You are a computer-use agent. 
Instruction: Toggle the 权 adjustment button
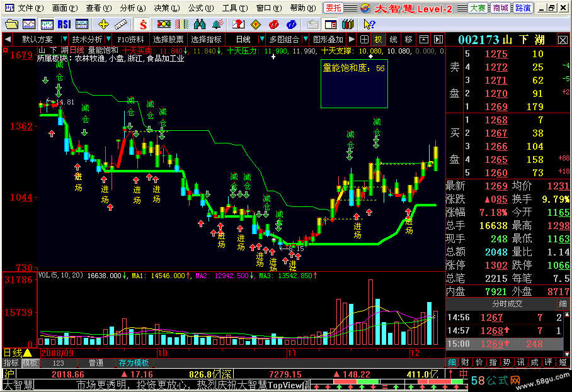point(379,40)
